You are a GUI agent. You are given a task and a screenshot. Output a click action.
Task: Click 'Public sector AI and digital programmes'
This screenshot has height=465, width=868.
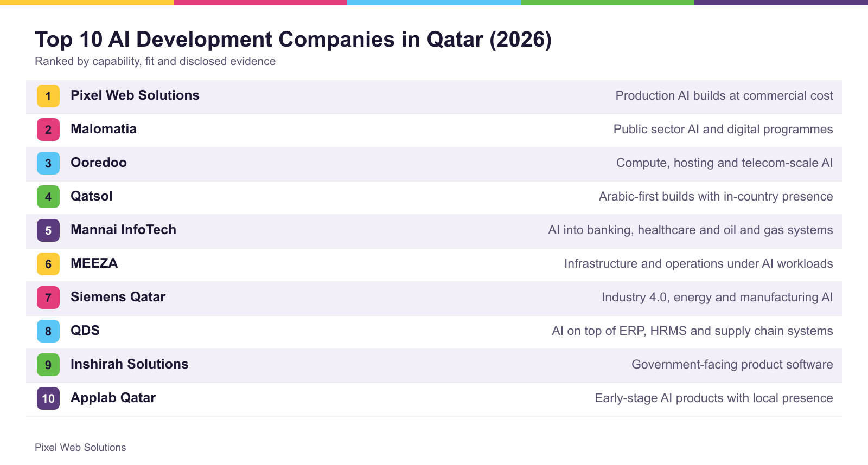(x=723, y=130)
